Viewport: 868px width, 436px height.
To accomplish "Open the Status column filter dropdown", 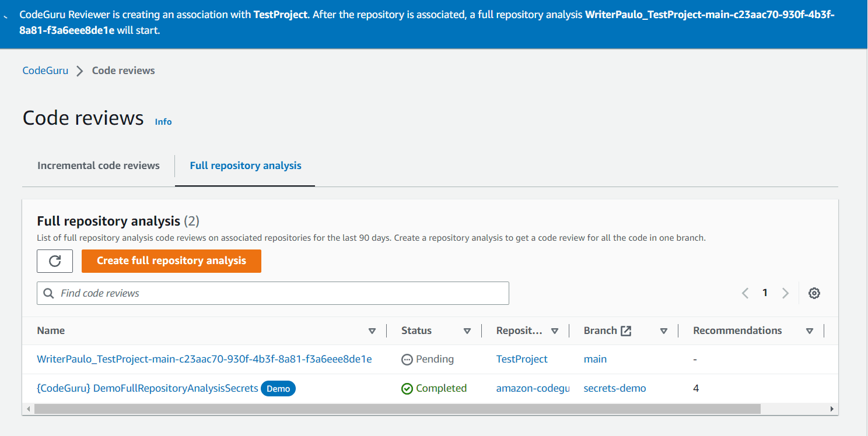I will [x=468, y=330].
